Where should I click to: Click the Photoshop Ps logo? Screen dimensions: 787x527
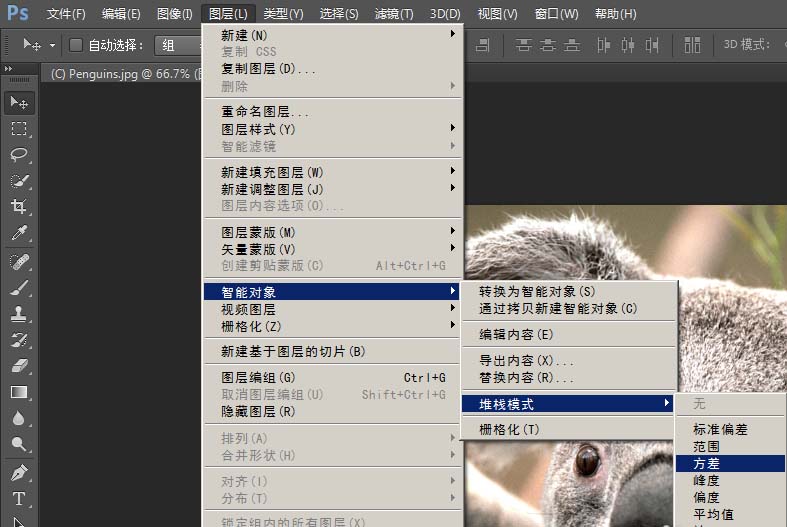click(18, 13)
